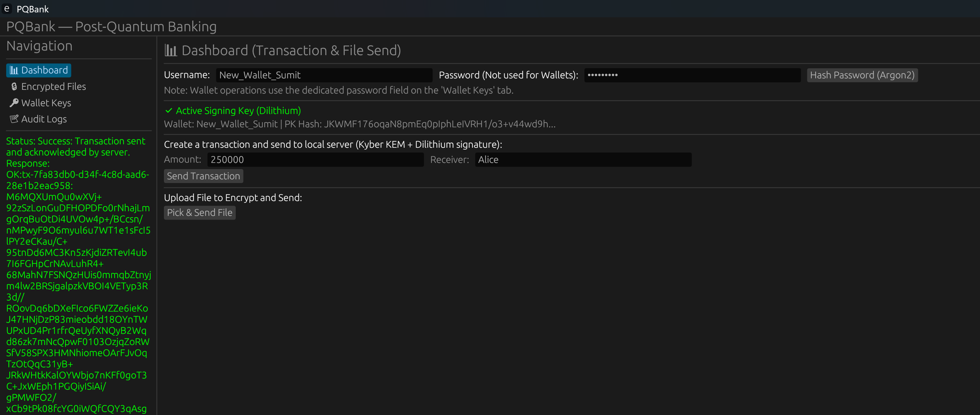Click the green Status success message

[x=75, y=146]
